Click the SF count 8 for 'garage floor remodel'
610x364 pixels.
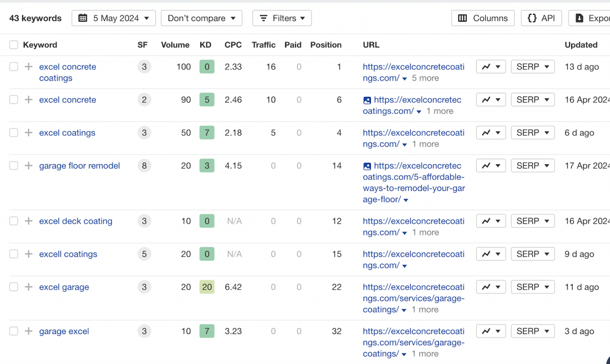click(x=144, y=166)
